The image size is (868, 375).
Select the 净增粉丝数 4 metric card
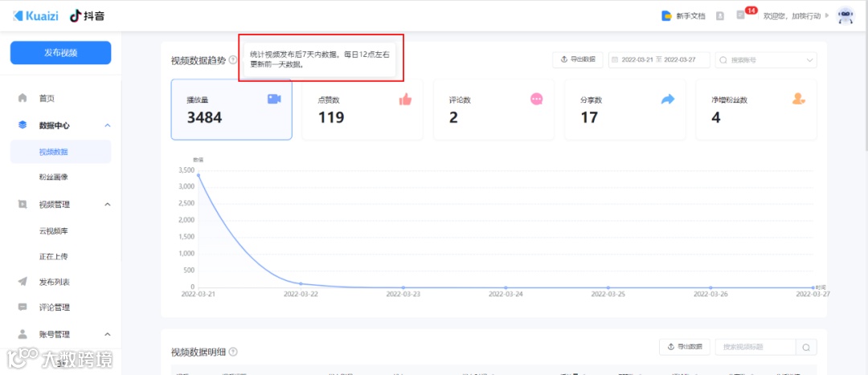(x=756, y=109)
